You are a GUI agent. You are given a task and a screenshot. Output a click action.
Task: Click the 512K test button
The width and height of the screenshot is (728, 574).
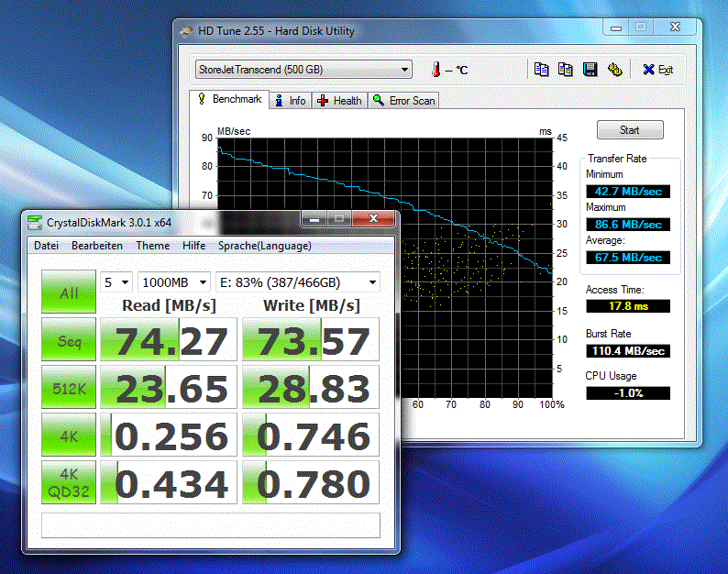coord(69,387)
